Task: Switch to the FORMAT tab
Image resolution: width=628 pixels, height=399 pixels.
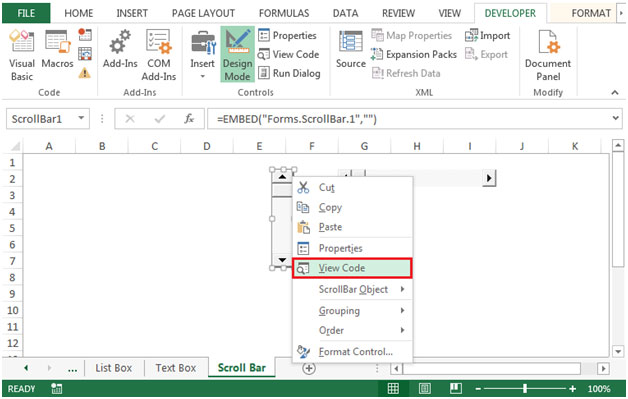Action: pyautogui.click(x=591, y=13)
